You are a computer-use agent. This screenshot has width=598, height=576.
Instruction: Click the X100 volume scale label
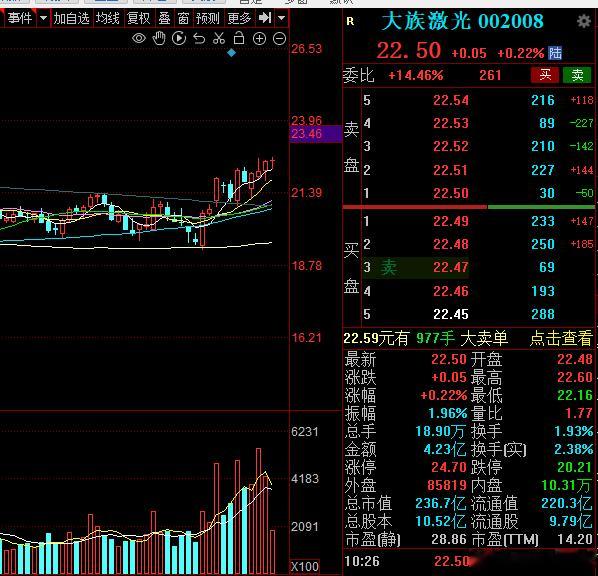[x=305, y=567]
